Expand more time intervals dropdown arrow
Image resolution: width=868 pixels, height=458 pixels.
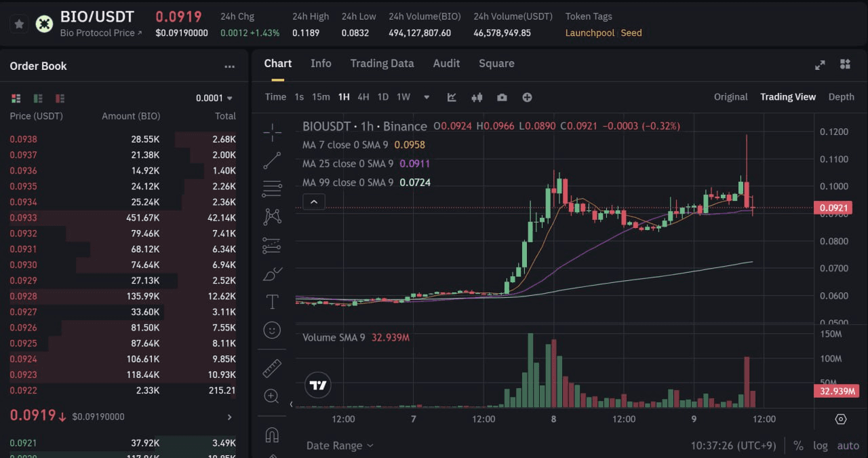(427, 97)
